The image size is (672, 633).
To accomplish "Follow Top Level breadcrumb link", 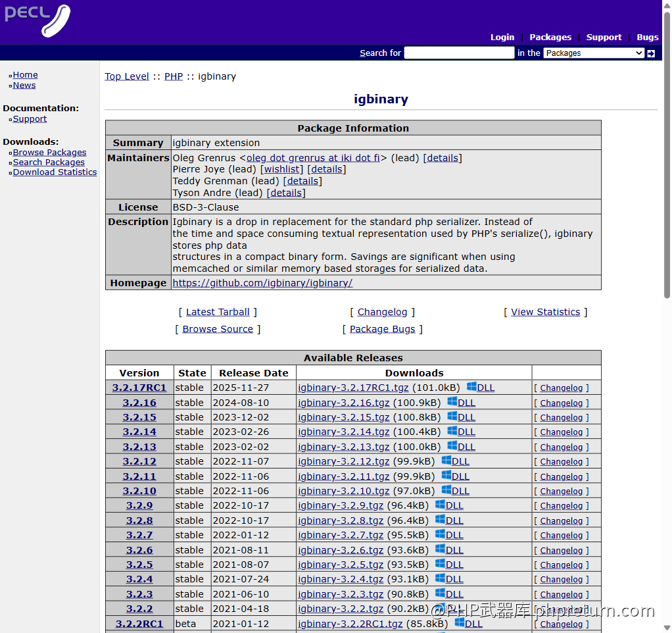I will tap(127, 76).
